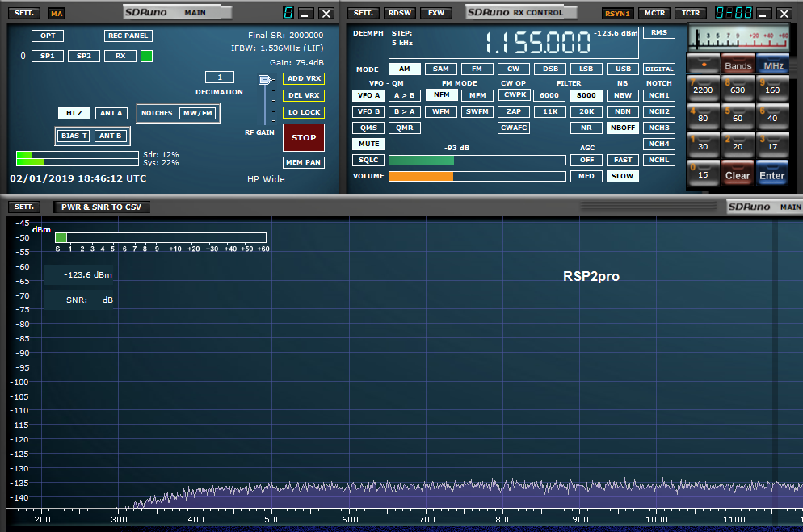Select the 630 band key
The width and height of the screenshot is (803, 532).
coord(738,88)
